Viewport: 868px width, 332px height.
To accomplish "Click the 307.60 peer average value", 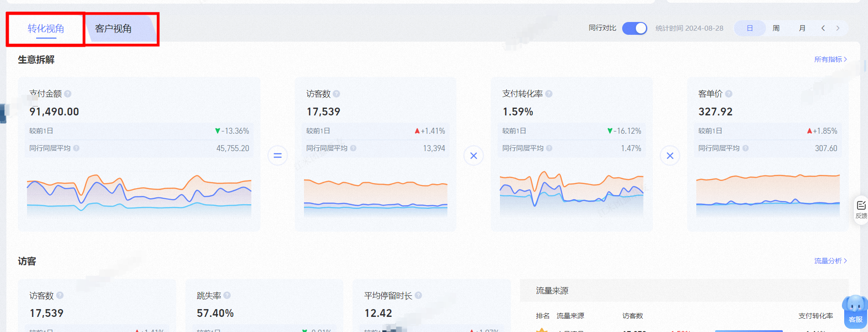I will (826, 148).
